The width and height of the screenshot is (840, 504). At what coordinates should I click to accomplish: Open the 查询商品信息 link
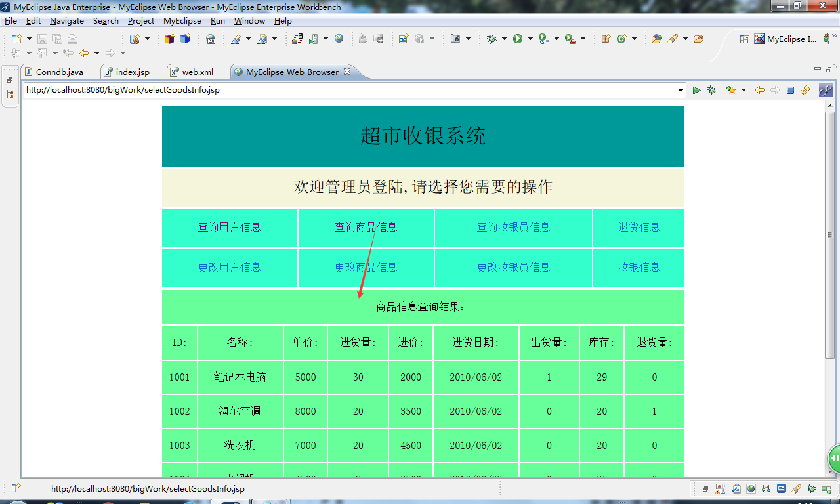coord(366,227)
